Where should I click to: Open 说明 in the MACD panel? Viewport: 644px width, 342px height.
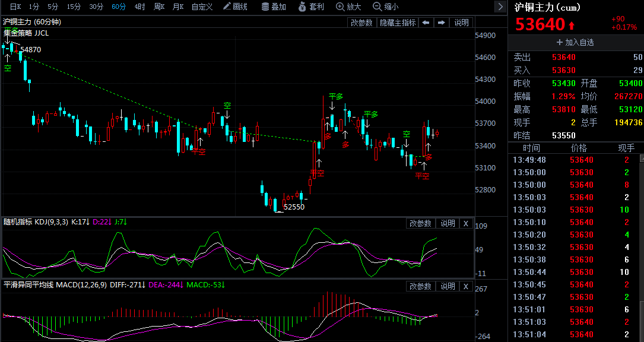click(x=448, y=286)
